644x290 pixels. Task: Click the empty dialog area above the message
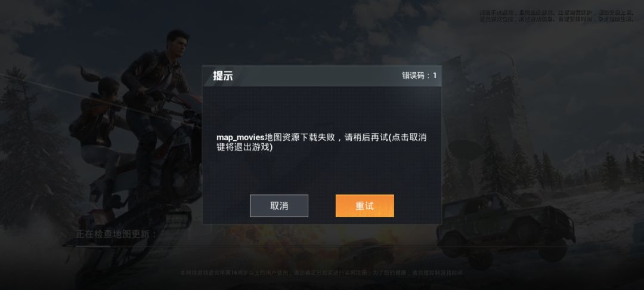pos(321,109)
